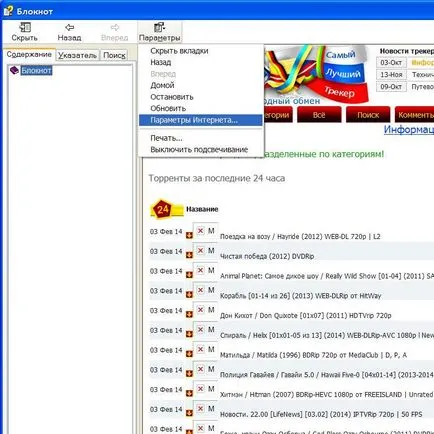Click red X icon in Дон Кихот row
The image size is (434, 434).
point(200,310)
